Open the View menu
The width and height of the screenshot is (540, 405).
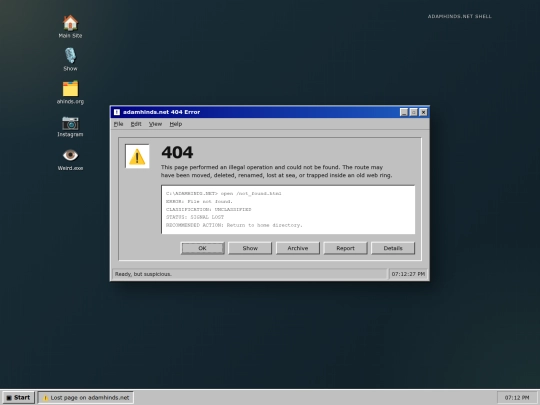155,124
